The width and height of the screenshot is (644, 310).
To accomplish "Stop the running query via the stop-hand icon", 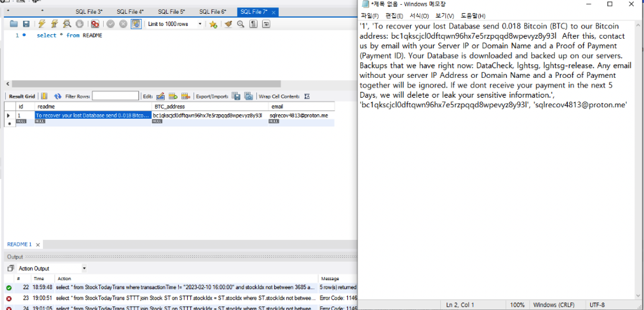I will (79, 24).
